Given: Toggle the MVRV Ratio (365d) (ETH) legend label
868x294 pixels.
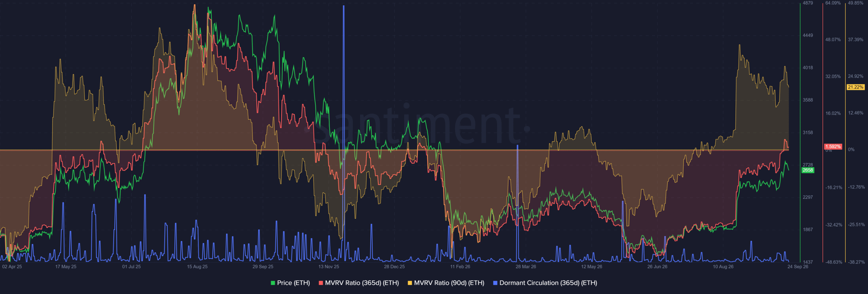Looking at the screenshot, I should point(362,283).
